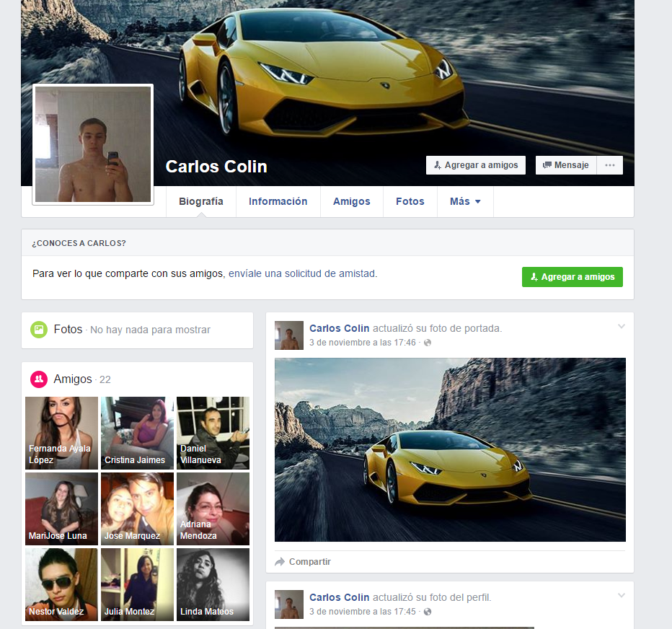Click the green Fotos section icon
This screenshot has width=672, height=629.
pyautogui.click(x=39, y=330)
